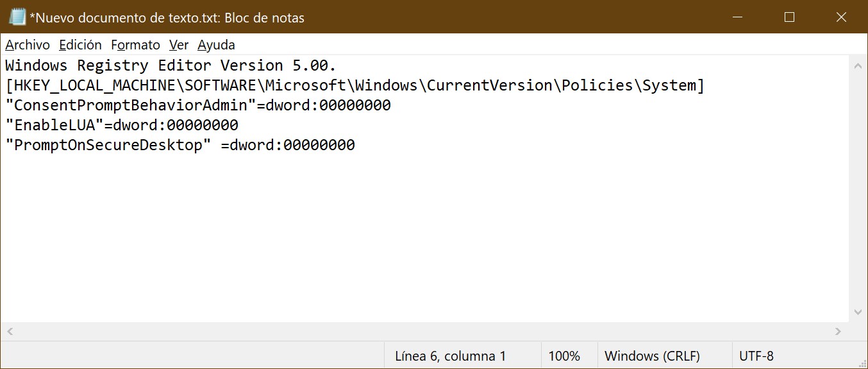Open the Ayuda menu

point(216,45)
